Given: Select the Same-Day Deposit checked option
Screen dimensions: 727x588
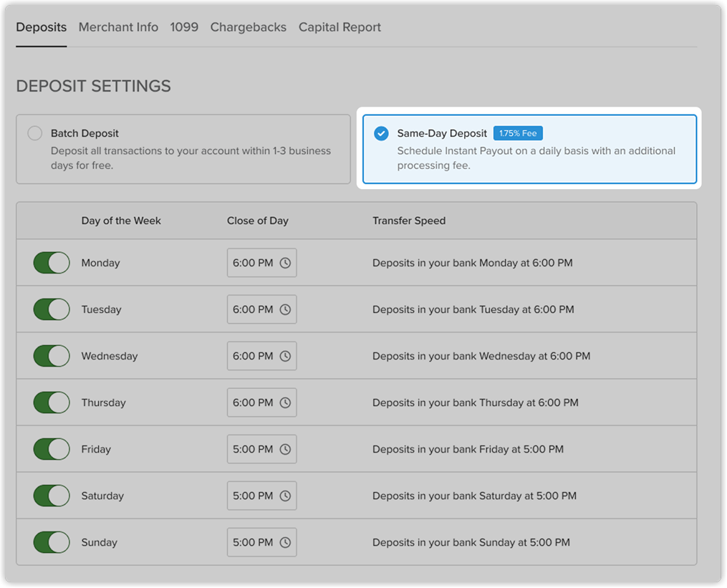Looking at the screenshot, I should point(381,133).
